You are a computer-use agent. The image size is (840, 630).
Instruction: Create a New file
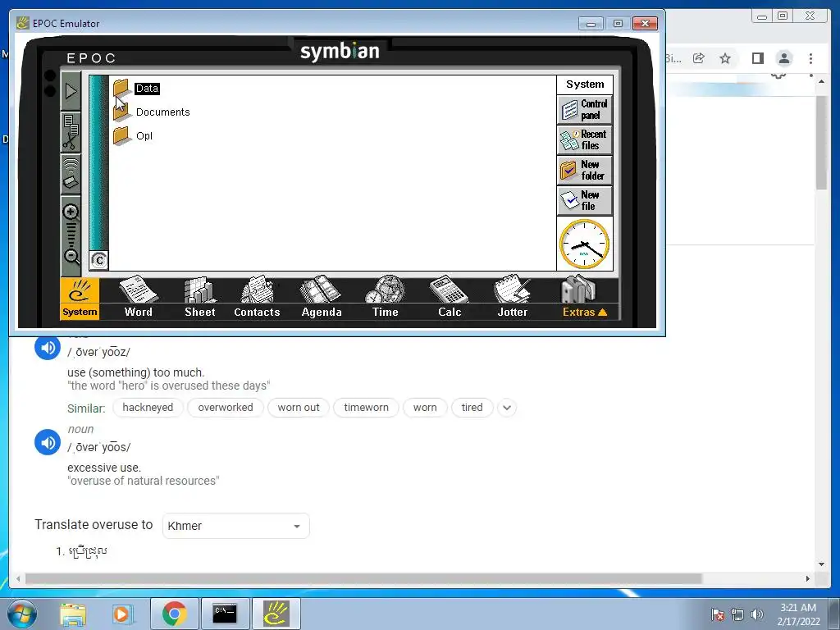pyautogui.click(x=585, y=200)
